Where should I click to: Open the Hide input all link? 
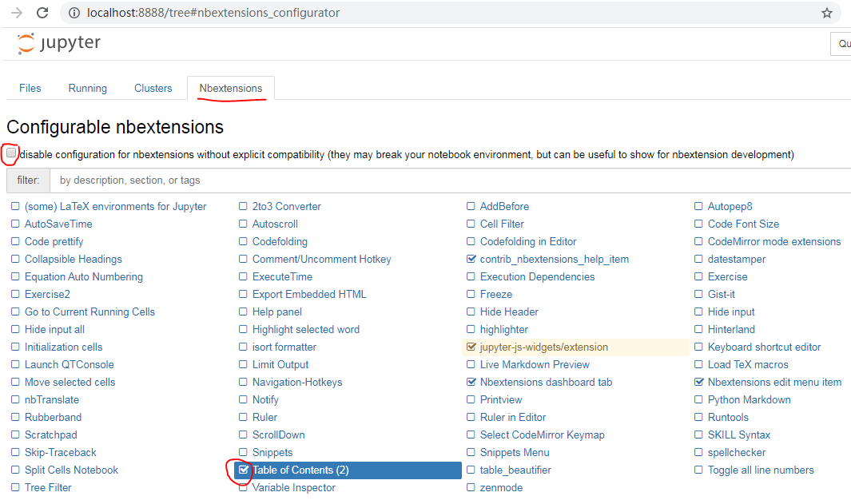click(54, 329)
